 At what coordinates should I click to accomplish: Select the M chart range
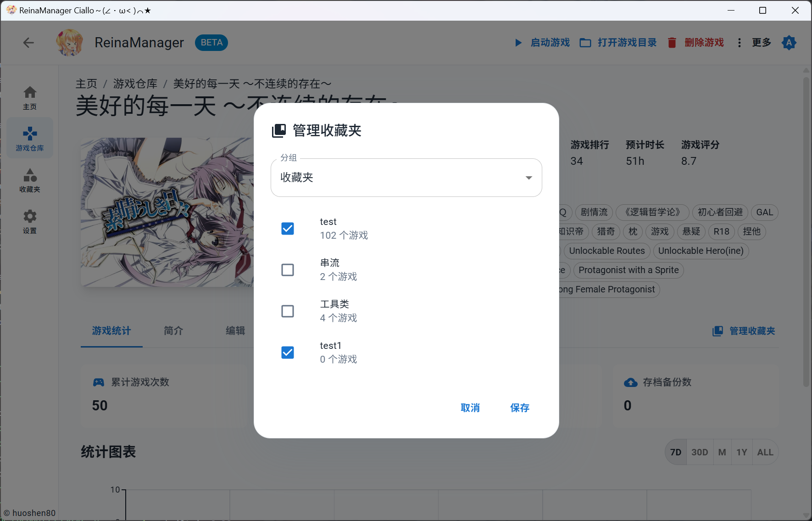[x=722, y=452]
